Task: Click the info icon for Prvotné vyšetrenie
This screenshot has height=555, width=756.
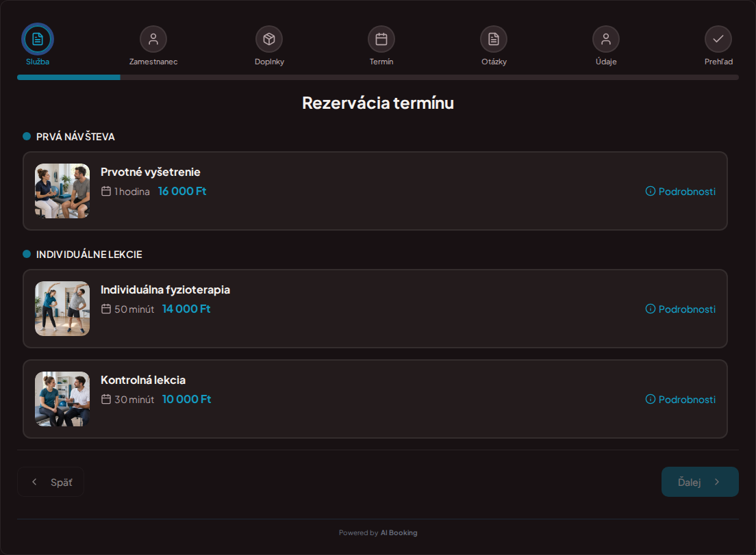Action: (651, 191)
